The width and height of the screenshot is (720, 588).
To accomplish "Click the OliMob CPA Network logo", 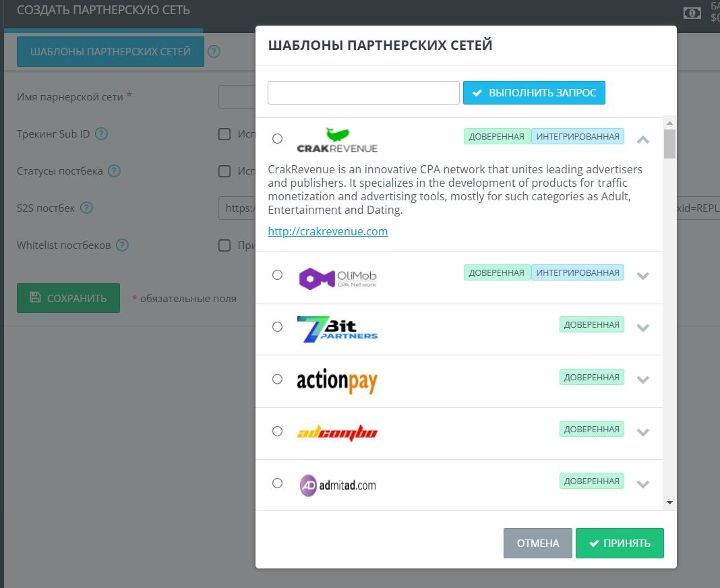I will click(337, 278).
